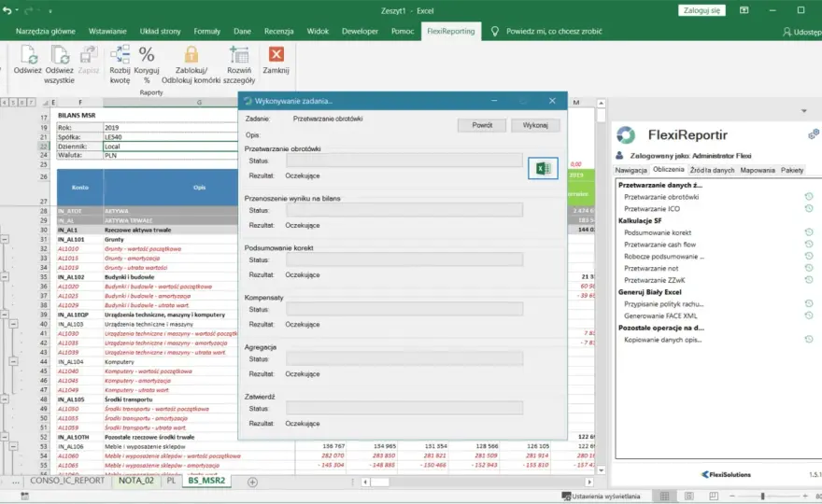
Task: Open the Deweloper ribbon tab
Action: [360, 32]
